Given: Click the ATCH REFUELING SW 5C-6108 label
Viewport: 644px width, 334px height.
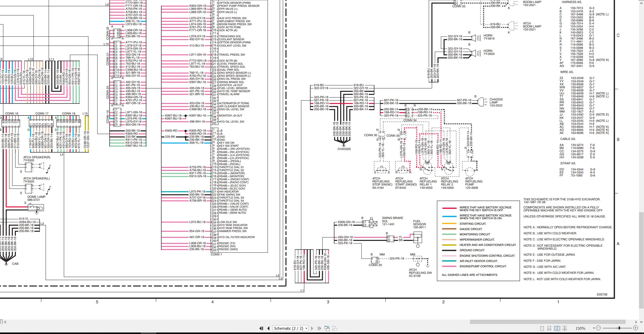Looking at the screenshot, I should click(420, 273).
